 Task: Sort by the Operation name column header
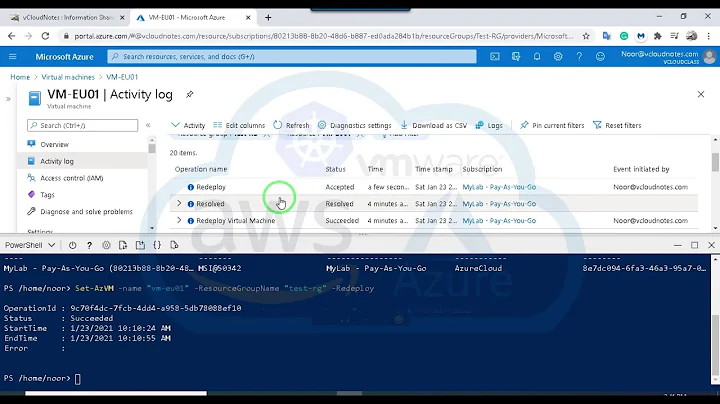tap(201, 169)
